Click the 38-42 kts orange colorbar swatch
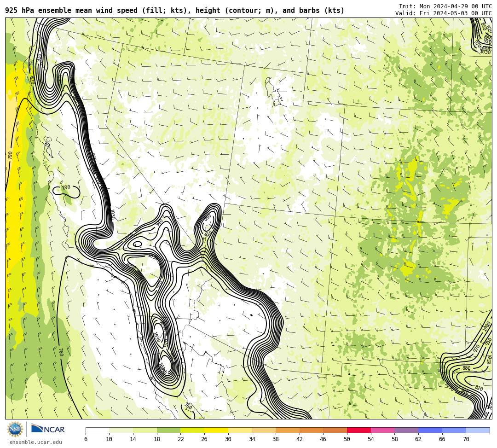This screenshot has width=497, height=448. 288,430
